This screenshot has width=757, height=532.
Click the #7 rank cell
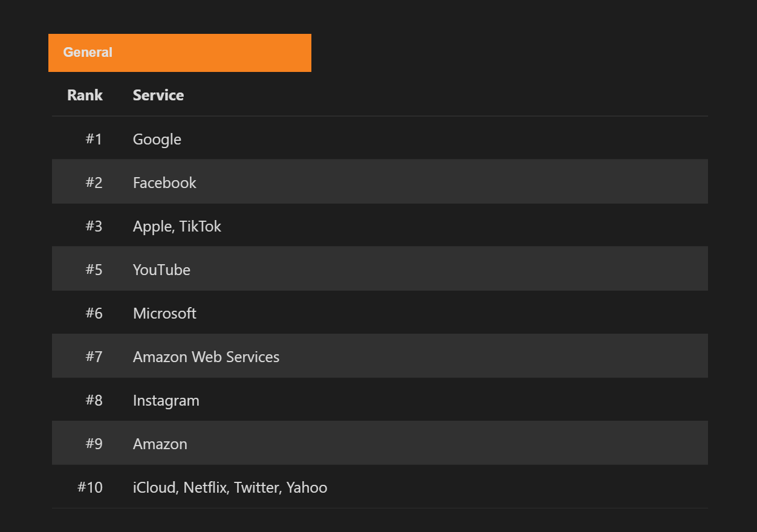(94, 357)
